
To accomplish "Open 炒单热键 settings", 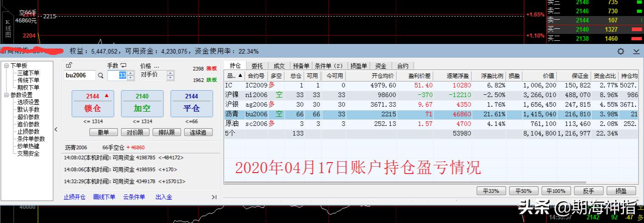I will coord(28,146).
